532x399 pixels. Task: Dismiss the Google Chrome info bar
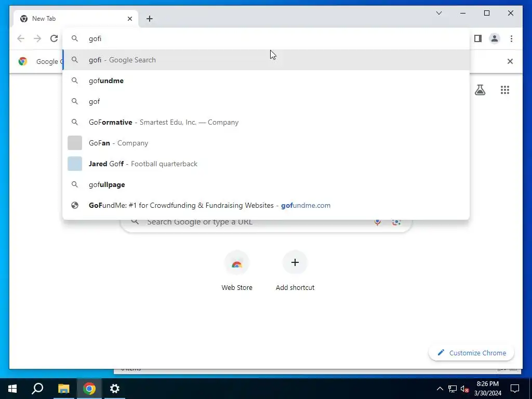[x=510, y=61]
